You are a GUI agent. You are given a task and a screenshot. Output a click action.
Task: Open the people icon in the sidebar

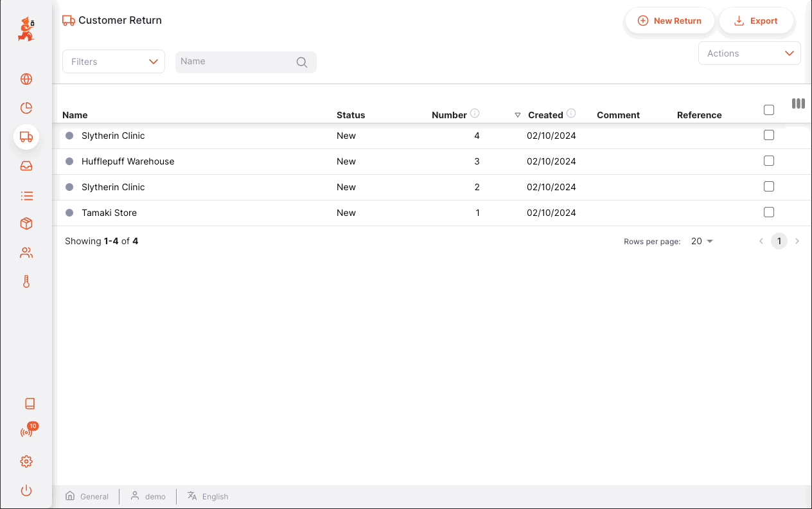click(26, 253)
